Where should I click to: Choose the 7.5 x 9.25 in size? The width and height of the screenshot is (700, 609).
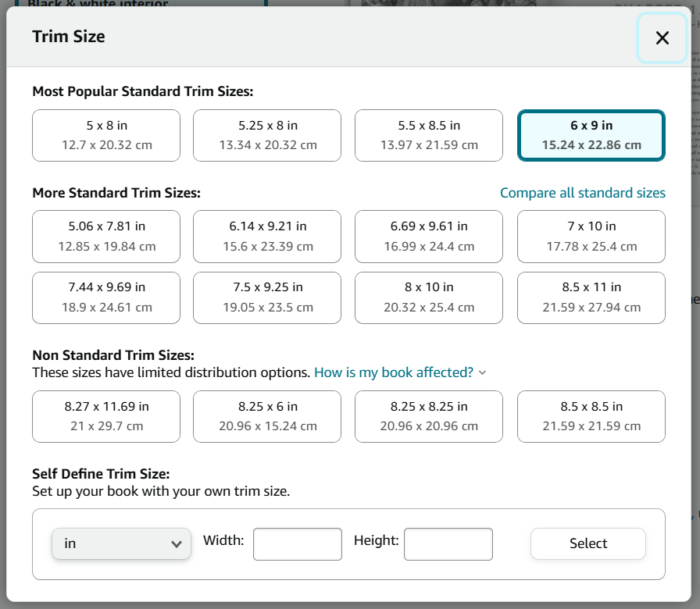(x=266, y=297)
